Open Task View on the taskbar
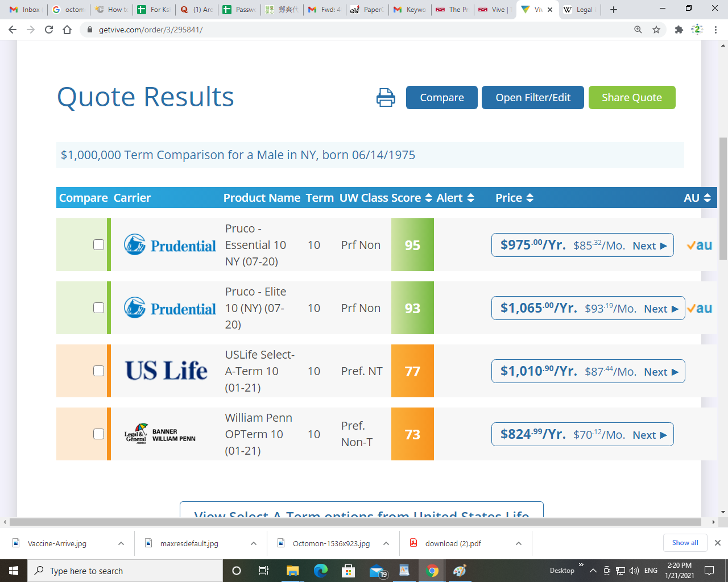The height and width of the screenshot is (582, 728). pos(264,571)
